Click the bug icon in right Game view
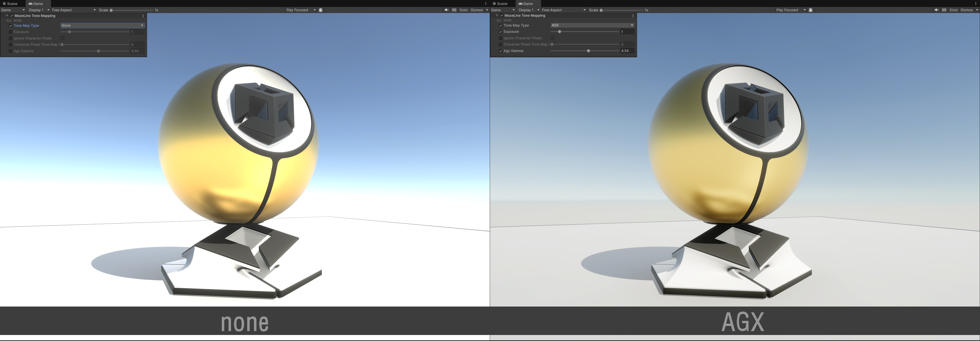The width and height of the screenshot is (980, 341). click(811, 10)
